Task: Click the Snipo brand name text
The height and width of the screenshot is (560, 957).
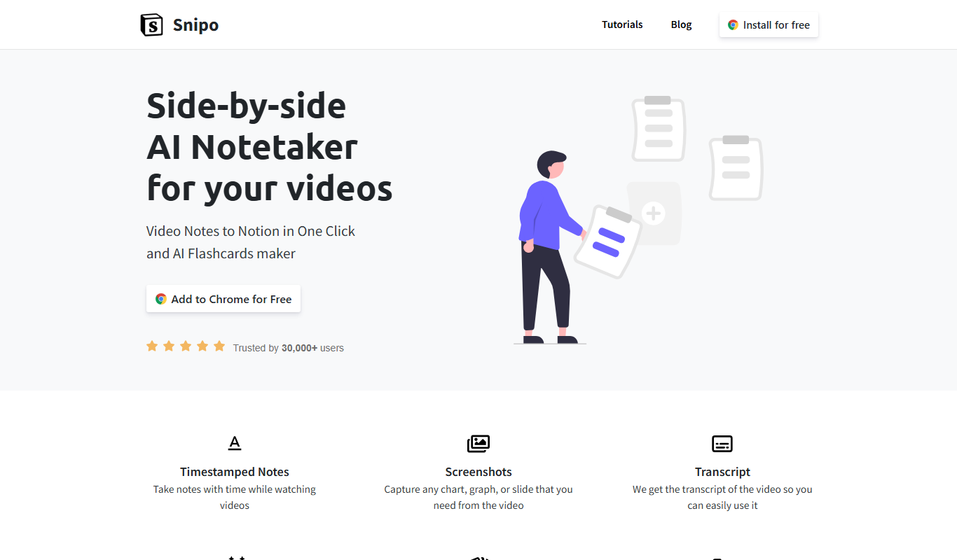Action: 195,25
